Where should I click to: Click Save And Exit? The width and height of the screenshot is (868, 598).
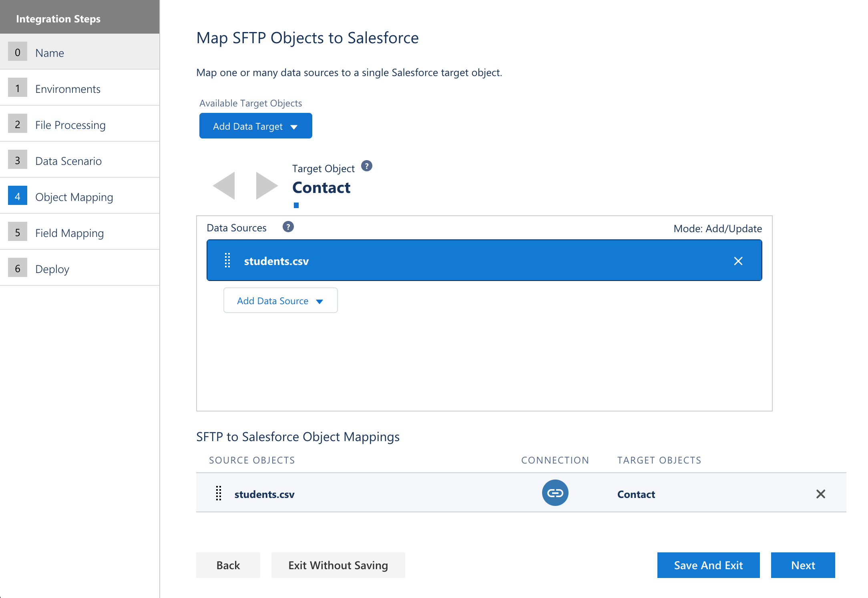[x=709, y=565]
